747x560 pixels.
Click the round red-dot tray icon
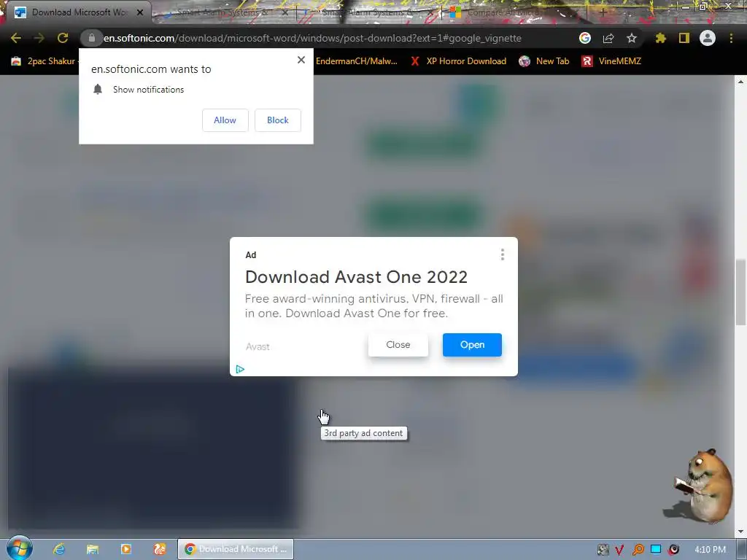[x=673, y=550]
